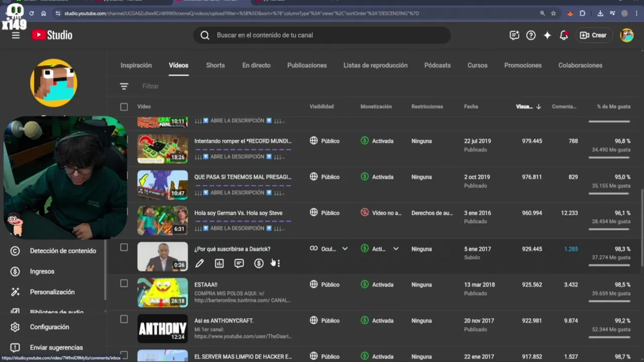Open the account avatar menu

(x=627, y=35)
